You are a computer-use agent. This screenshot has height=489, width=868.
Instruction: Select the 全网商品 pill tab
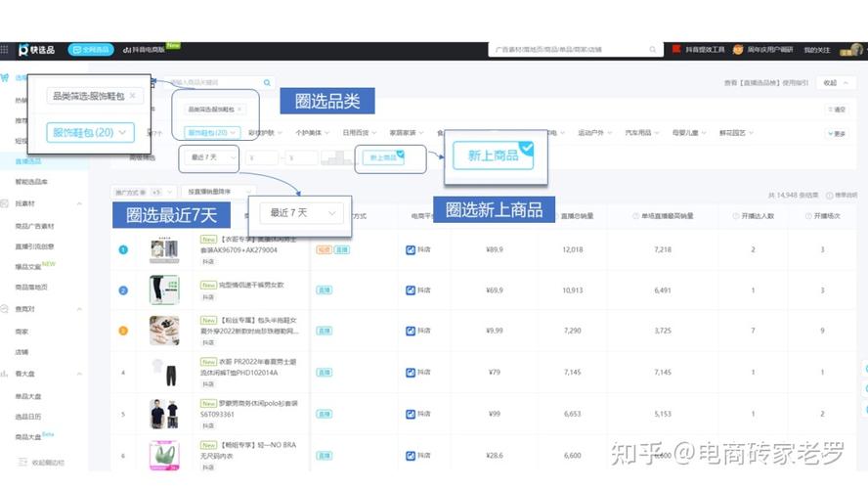click(91, 50)
